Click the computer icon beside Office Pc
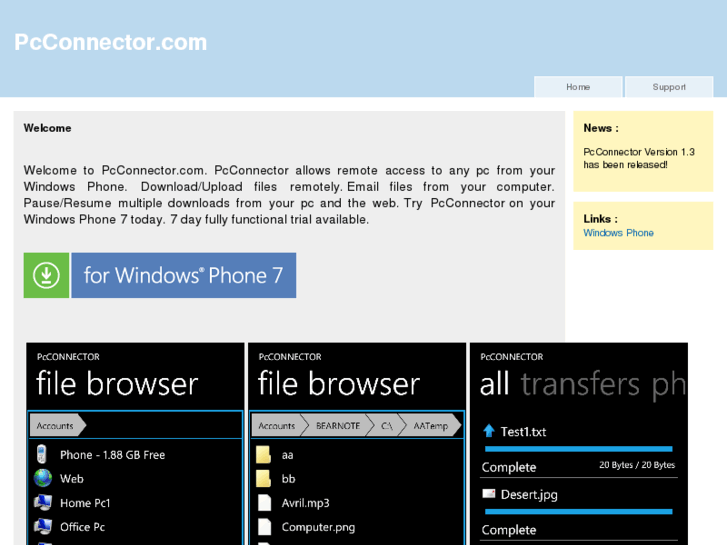The image size is (727, 545). pyautogui.click(x=43, y=526)
